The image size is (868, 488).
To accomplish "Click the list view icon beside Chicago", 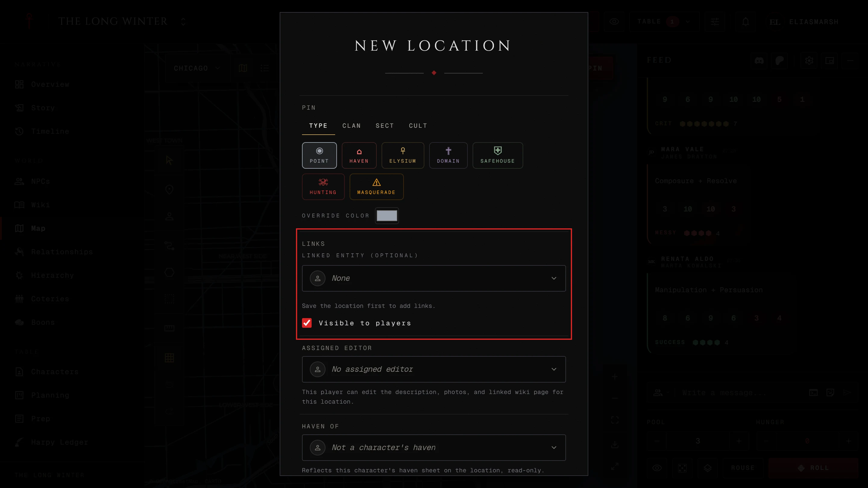I will tap(265, 68).
